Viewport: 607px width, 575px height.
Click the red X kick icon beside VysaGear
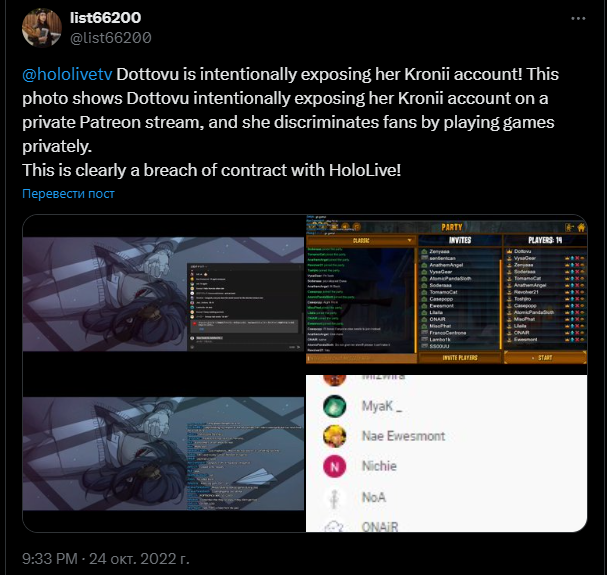tap(577, 258)
